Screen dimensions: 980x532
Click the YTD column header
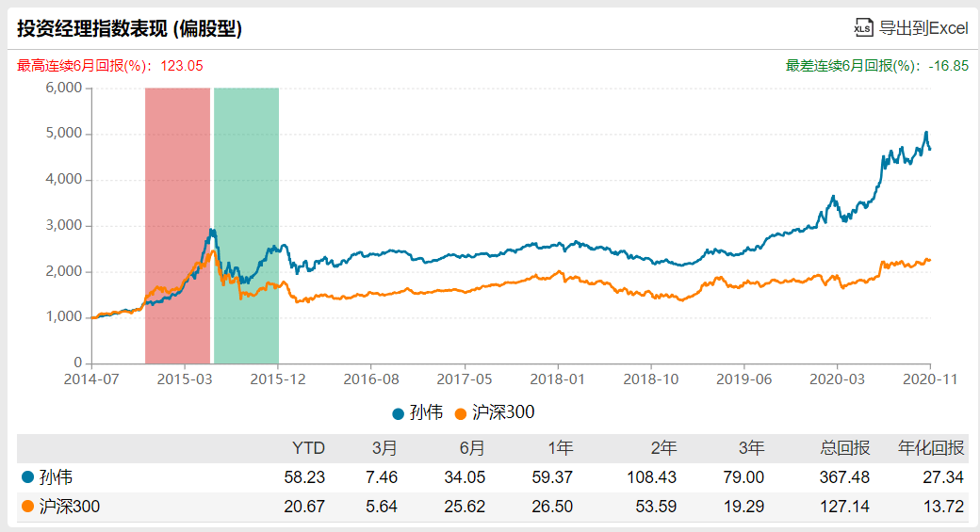click(x=310, y=448)
